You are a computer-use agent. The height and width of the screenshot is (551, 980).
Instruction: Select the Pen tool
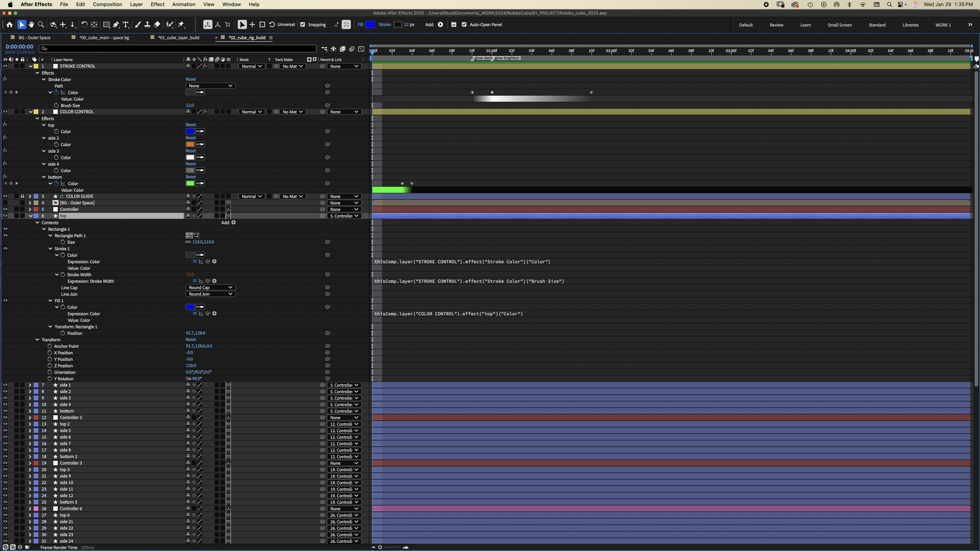pos(116,25)
